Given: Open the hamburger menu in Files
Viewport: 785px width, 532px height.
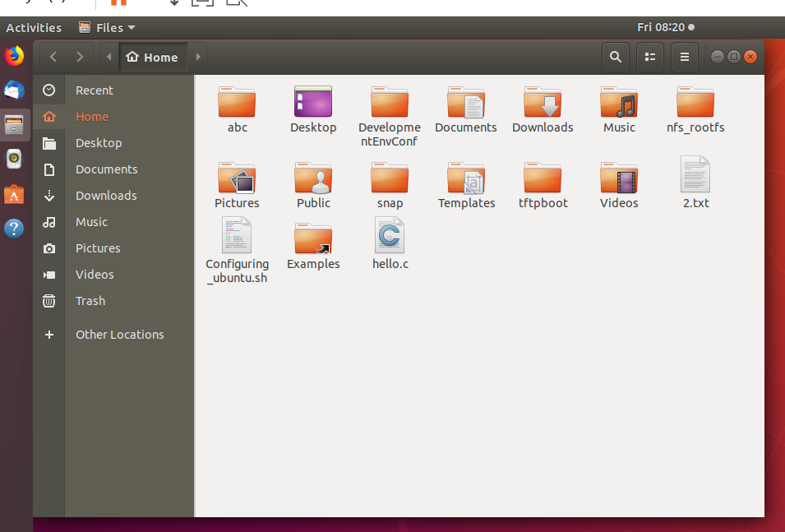Looking at the screenshot, I should [x=685, y=57].
